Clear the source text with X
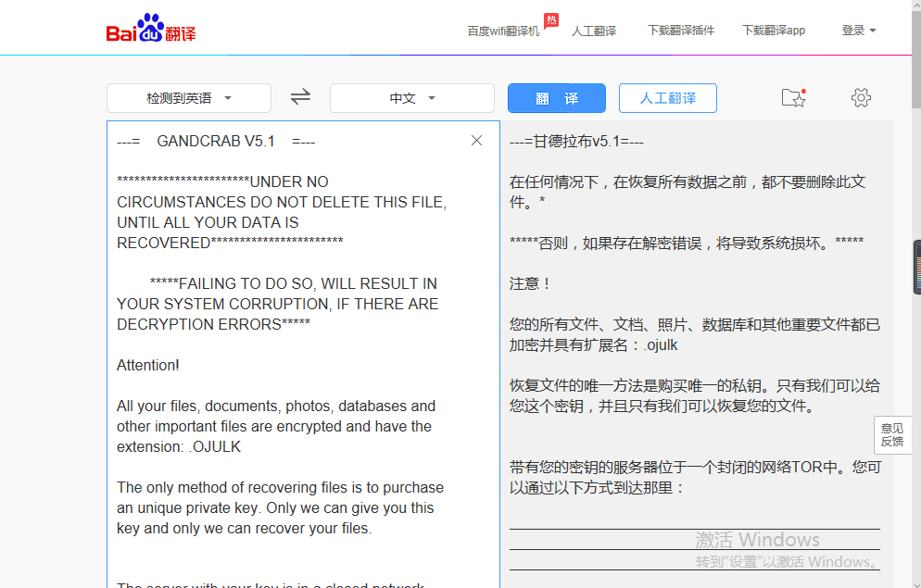 476,140
